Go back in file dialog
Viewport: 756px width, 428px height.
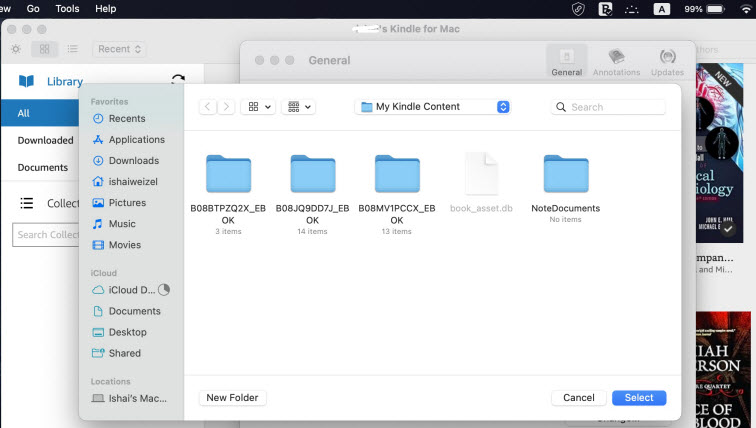pos(208,107)
